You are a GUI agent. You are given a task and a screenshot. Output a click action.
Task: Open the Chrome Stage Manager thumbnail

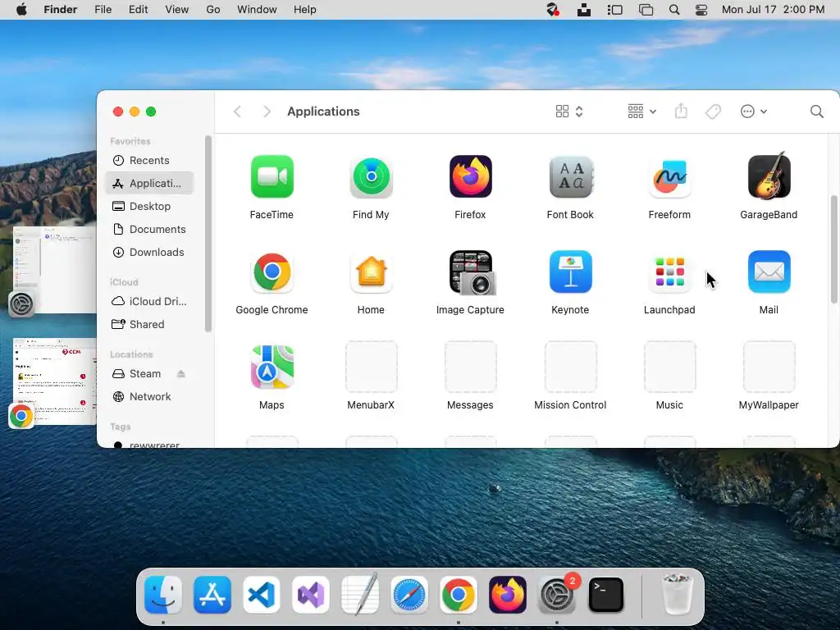coord(53,381)
